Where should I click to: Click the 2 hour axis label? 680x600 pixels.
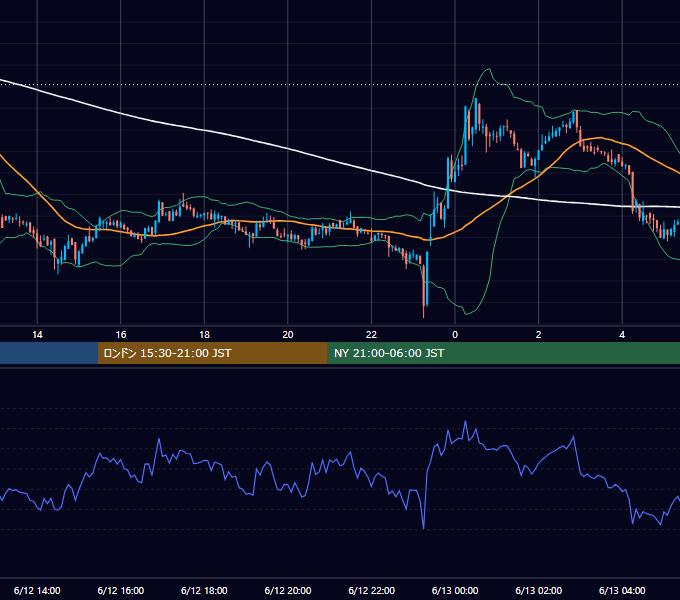(538, 335)
